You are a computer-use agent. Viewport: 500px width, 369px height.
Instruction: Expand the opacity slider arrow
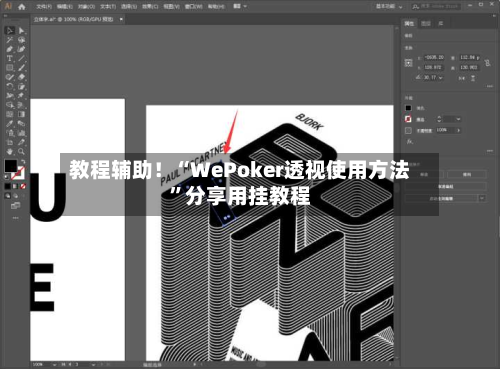(459, 130)
